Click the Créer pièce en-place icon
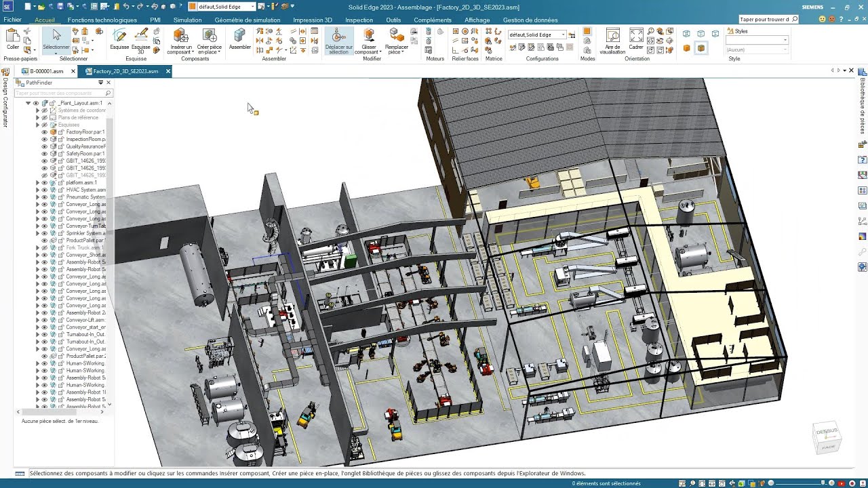Viewport: 868px width, 488px height. point(210,35)
